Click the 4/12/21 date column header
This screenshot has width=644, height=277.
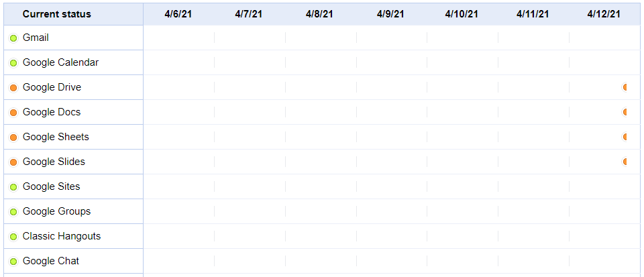[603, 14]
